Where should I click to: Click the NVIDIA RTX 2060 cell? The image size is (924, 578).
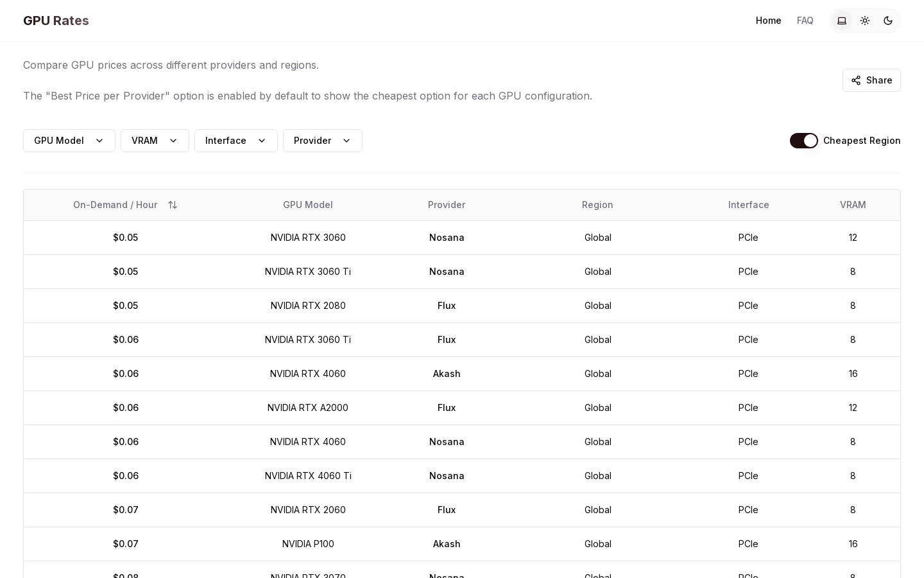[x=308, y=510]
